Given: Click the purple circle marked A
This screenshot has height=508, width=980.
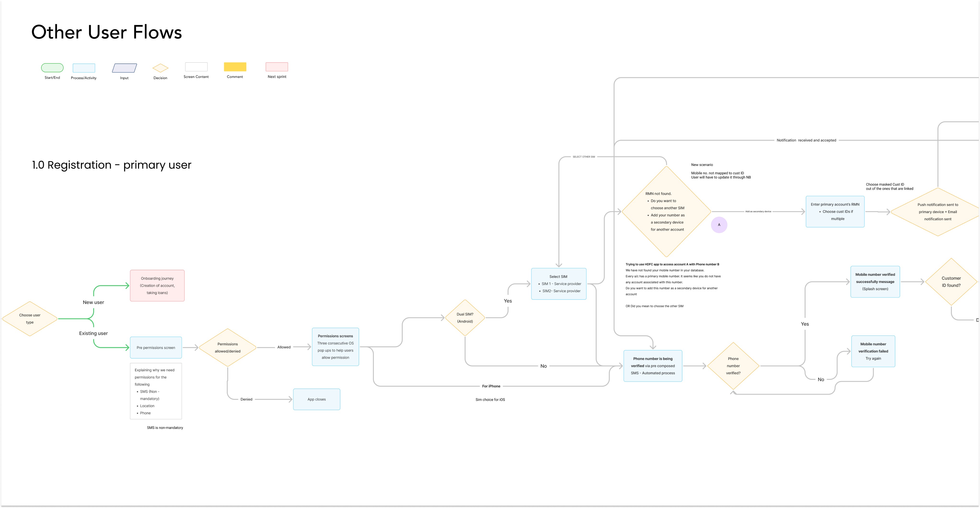Looking at the screenshot, I should coord(719,225).
